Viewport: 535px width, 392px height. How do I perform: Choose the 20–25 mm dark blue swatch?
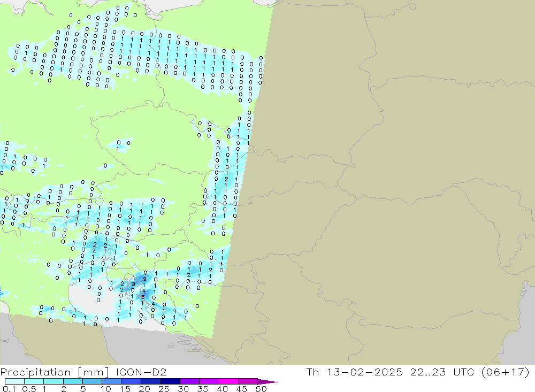pos(151,381)
